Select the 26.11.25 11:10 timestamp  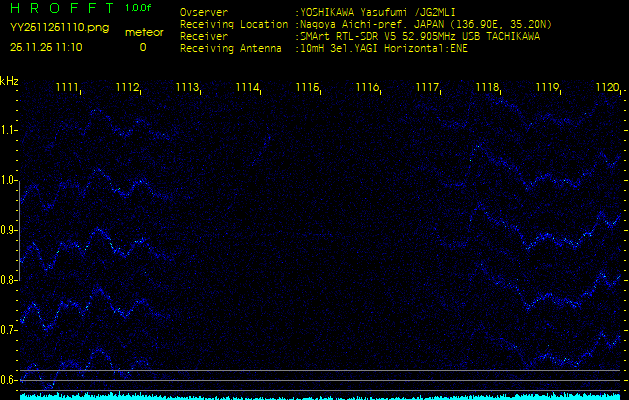46,47
